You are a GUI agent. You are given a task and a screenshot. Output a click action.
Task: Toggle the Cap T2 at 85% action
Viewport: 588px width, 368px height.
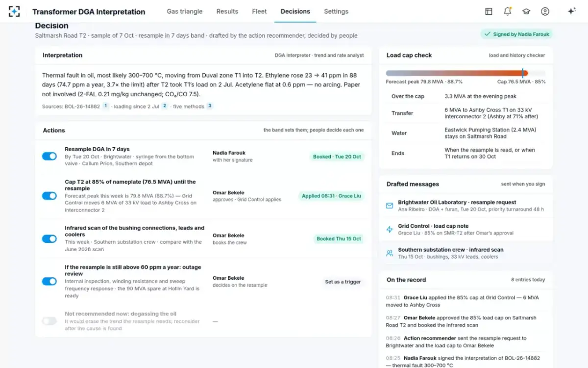point(49,196)
